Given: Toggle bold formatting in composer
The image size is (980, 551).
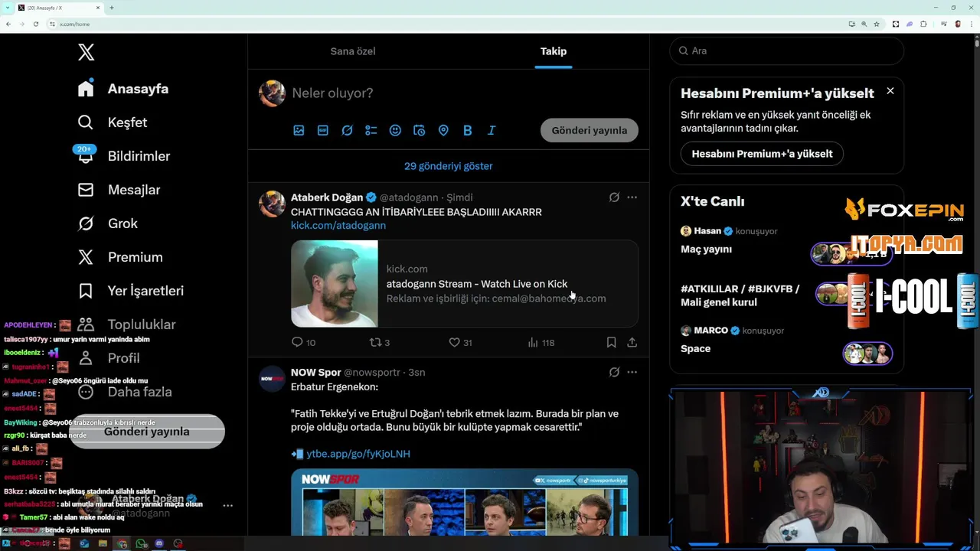Looking at the screenshot, I should pos(467,131).
